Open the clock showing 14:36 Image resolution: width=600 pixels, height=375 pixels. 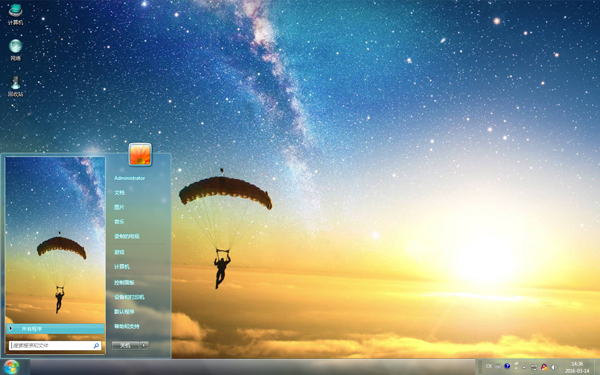click(577, 367)
